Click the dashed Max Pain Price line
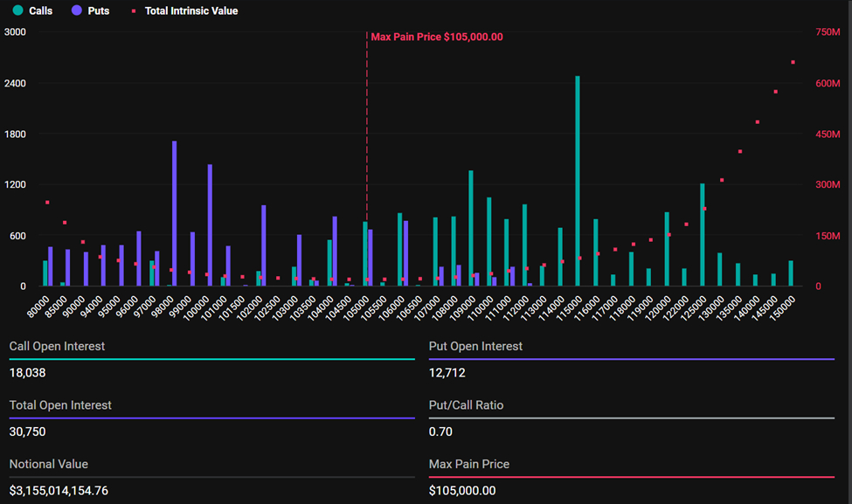The image size is (852, 504). pos(366,157)
